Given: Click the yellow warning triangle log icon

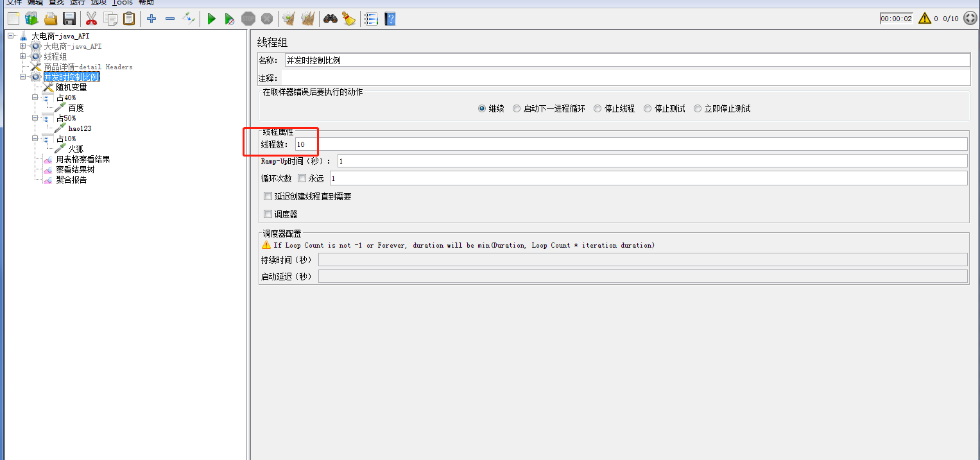Looking at the screenshot, I should pyautogui.click(x=924, y=18).
